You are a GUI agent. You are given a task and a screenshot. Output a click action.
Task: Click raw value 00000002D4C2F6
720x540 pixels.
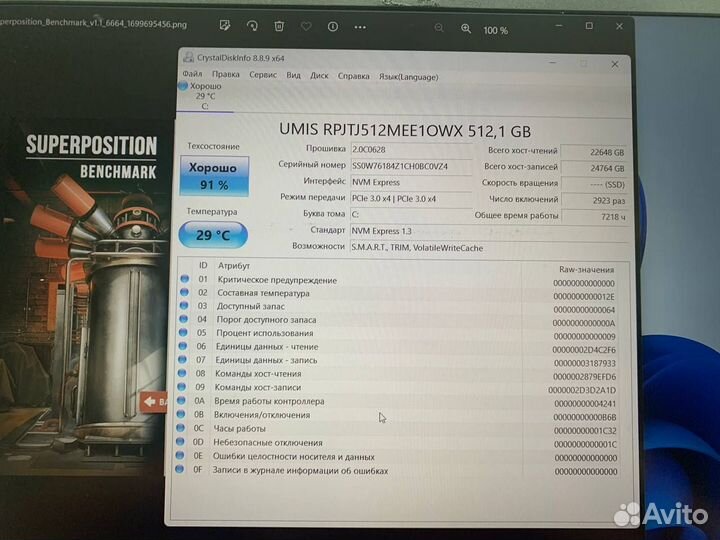coord(584,350)
